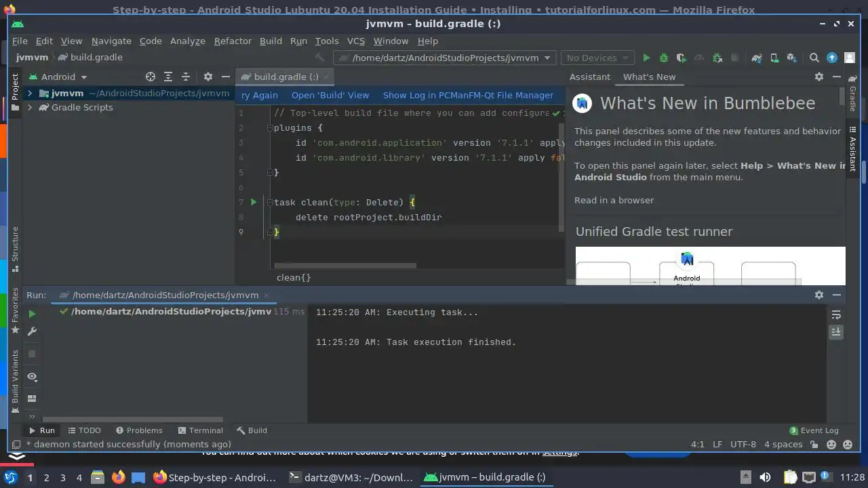Open the TODO tool window tab
The width and height of the screenshot is (868, 488).
point(84,430)
